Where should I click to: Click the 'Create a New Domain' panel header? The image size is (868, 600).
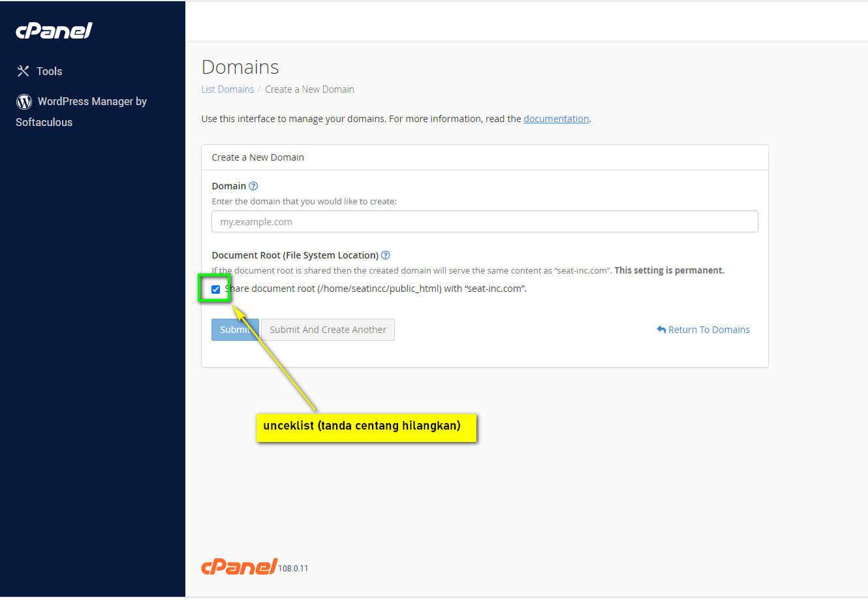pyautogui.click(x=258, y=157)
